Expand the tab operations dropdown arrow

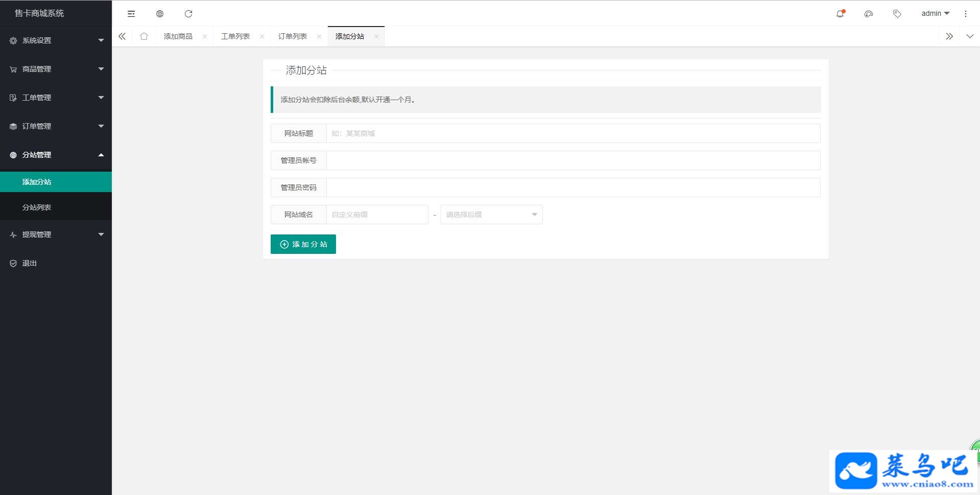point(970,36)
